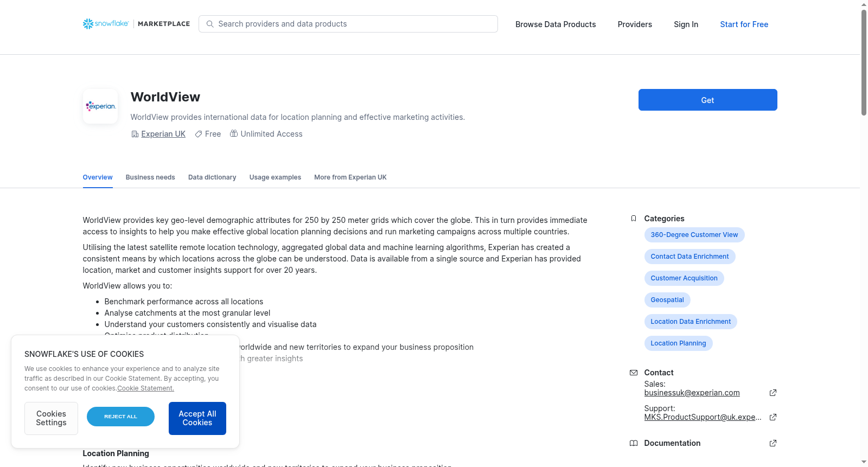Image resolution: width=868 pixels, height=467 pixels.
Task: Click REJECT ALL cookies button
Action: [x=120, y=417]
